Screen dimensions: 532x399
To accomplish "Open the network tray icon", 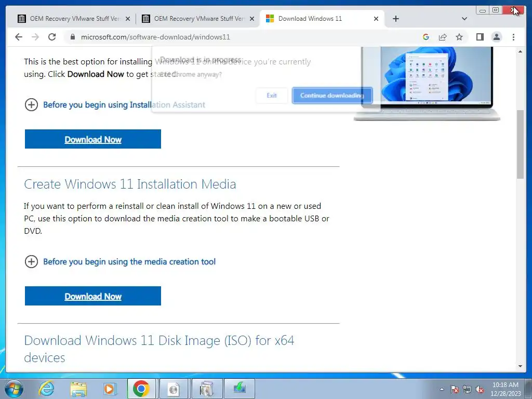I will click(x=467, y=389).
